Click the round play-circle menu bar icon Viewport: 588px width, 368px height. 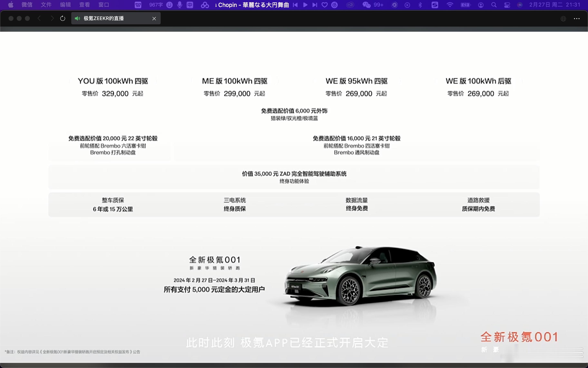(x=408, y=5)
